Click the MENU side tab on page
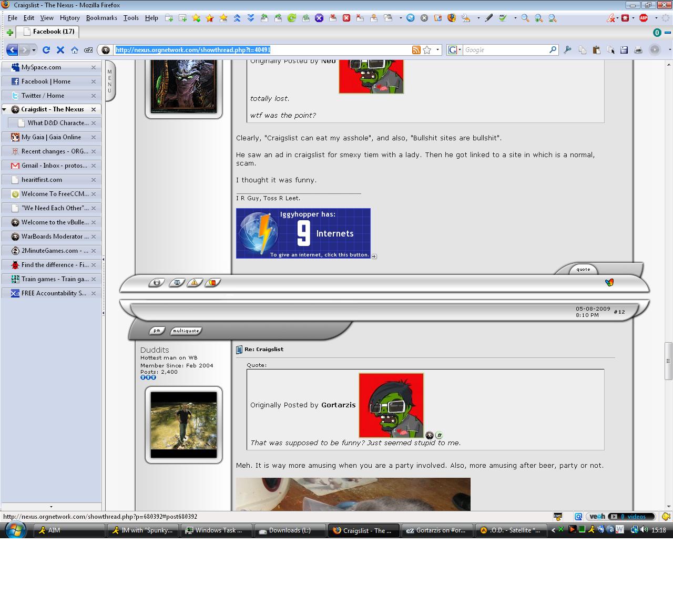 [x=109, y=81]
